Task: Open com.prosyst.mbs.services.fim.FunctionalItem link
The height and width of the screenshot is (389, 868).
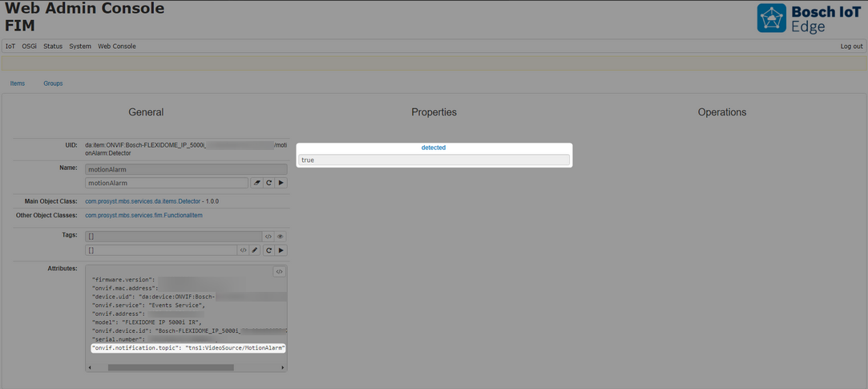Action: pos(144,215)
